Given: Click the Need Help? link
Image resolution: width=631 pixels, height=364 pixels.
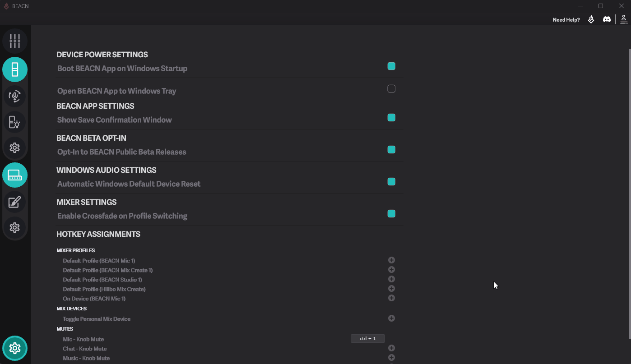Looking at the screenshot, I should point(566,20).
